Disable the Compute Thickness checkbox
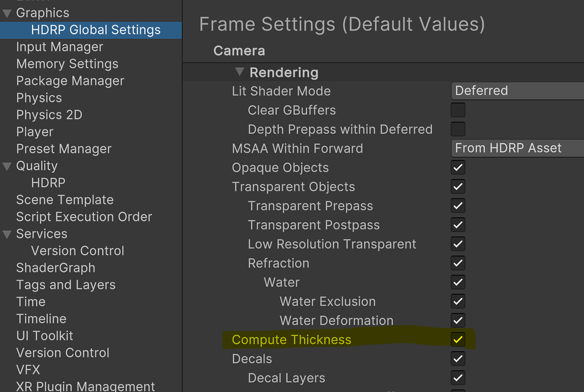The width and height of the screenshot is (584, 392). 458,340
